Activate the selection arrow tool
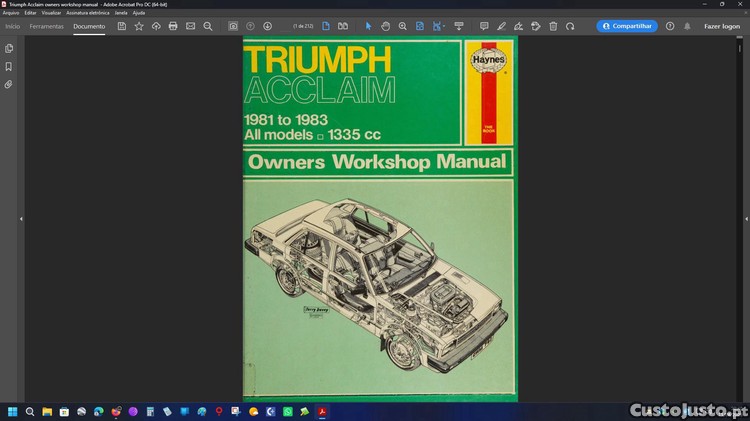 [368, 26]
